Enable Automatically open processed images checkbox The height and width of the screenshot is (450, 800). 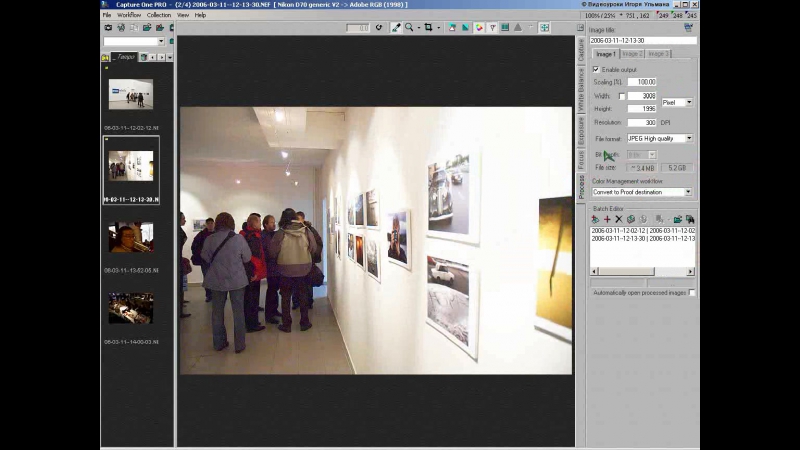(692, 293)
